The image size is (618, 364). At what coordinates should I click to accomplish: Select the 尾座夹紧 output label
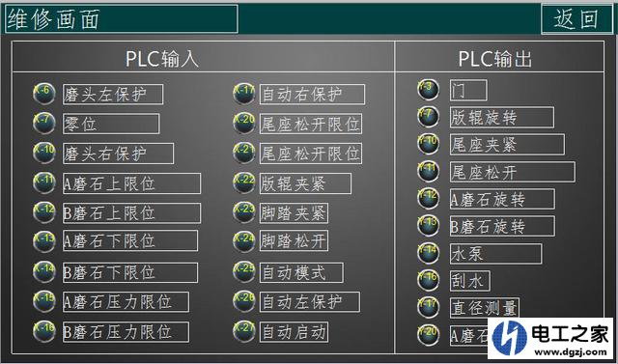click(507, 145)
